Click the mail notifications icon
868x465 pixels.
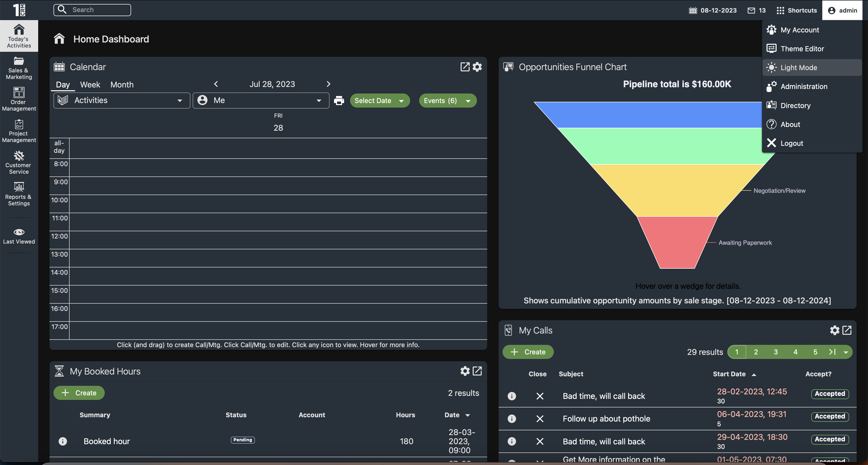coord(751,11)
